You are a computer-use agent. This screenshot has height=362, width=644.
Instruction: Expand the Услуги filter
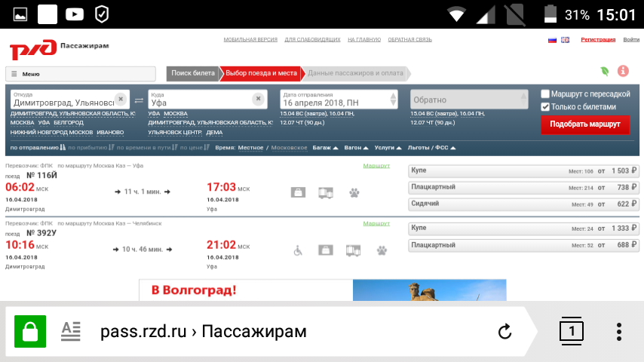coord(388,148)
